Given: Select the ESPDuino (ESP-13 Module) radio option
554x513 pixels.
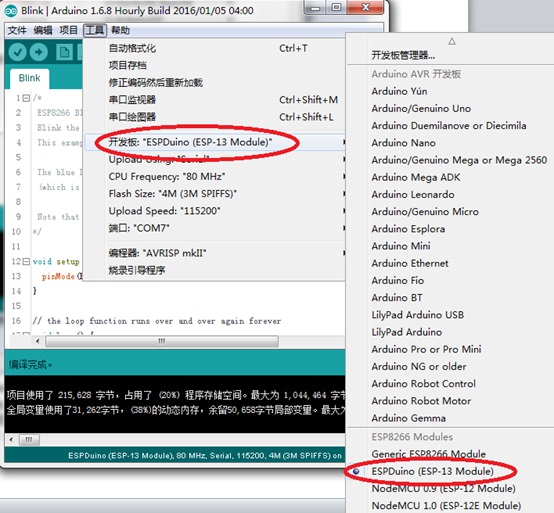Looking at the screenshot, I should click(432, 471).
